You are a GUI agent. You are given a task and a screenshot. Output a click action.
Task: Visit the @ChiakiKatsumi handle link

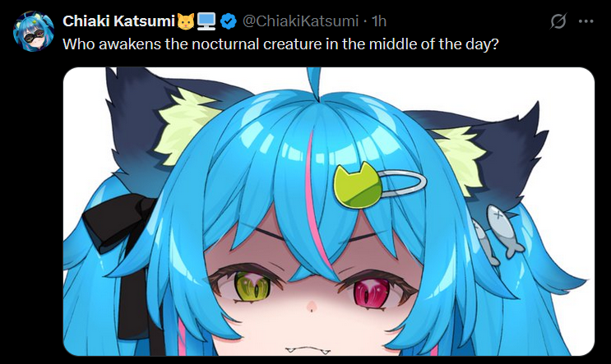(x=300, y=21)
